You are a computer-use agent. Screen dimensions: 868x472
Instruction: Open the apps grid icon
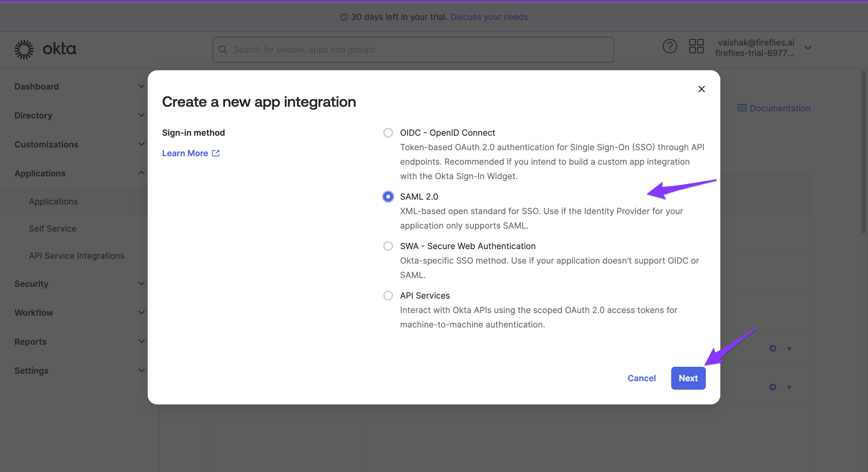click(696, 46)
